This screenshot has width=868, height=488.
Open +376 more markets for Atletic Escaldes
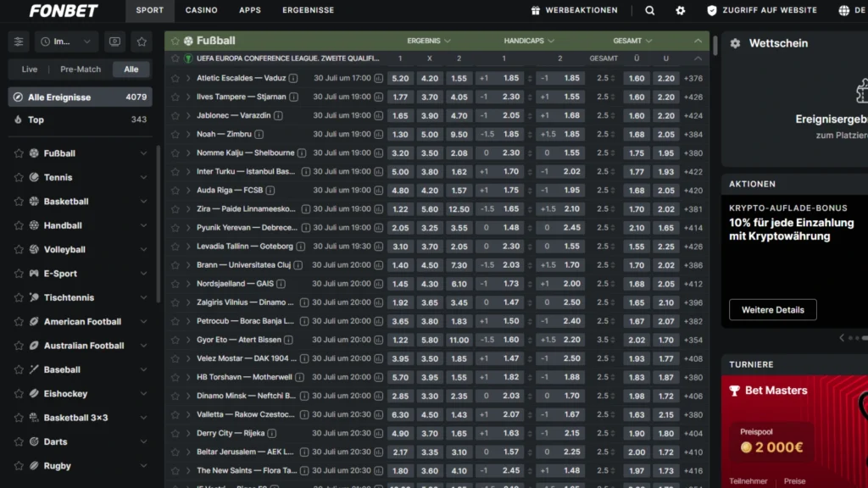point(693,79)
